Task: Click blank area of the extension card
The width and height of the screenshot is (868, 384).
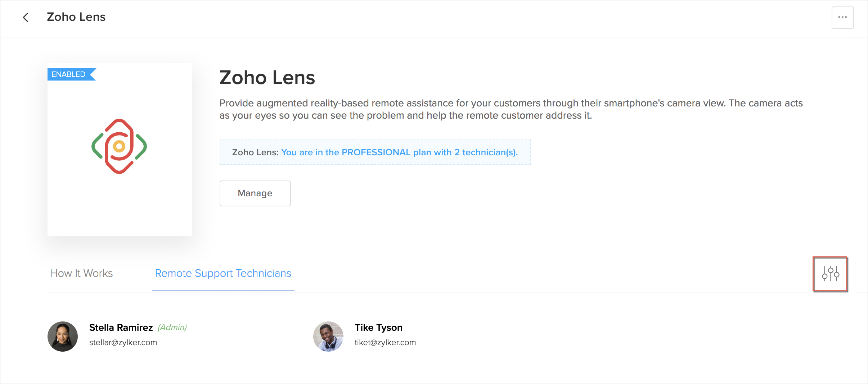Action: tap(120, 209)
